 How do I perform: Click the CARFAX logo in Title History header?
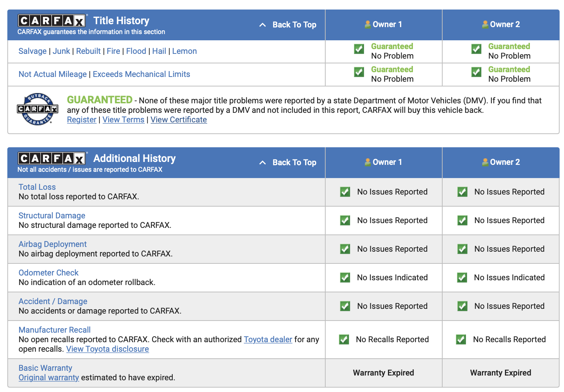52,21
